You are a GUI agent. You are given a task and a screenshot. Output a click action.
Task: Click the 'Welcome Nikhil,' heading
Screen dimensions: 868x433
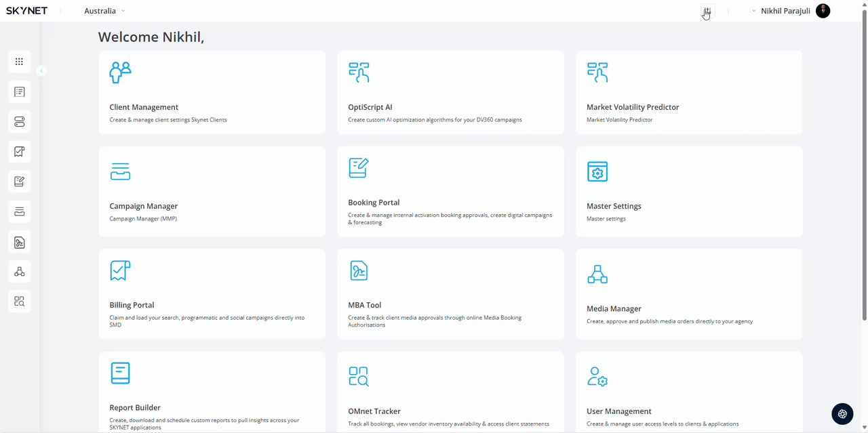click(x=151, y=37)
